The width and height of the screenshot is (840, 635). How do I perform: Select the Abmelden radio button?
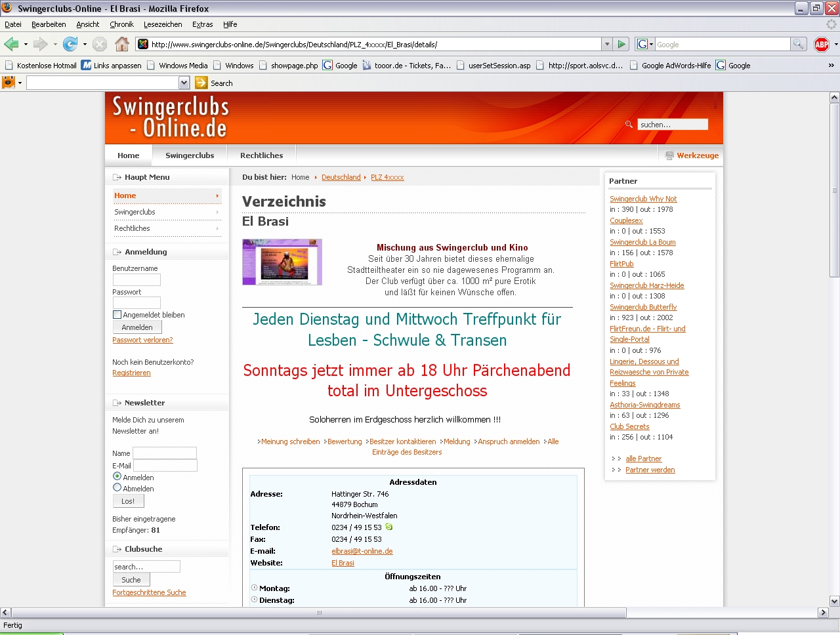click(x=117, y=488)
